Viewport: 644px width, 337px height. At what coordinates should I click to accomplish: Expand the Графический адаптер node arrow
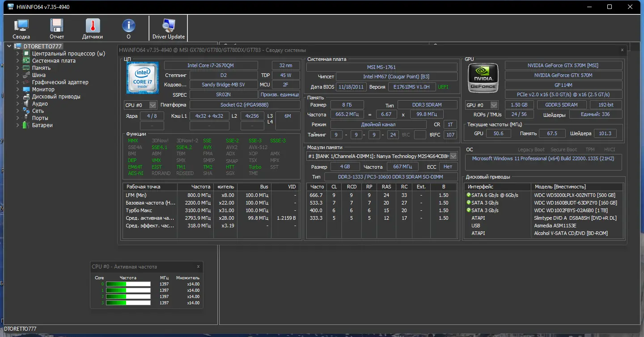click(x=18, y=82)
